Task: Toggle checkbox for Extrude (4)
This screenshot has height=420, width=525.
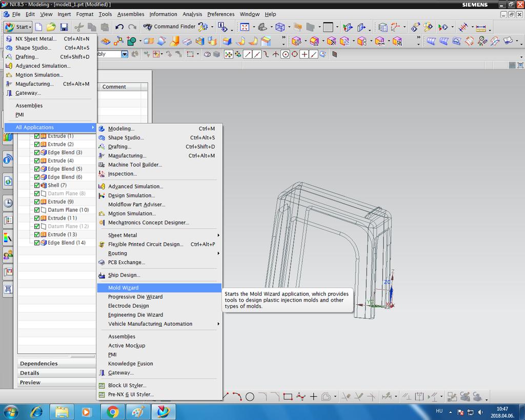Action: (x=37, y=161)
